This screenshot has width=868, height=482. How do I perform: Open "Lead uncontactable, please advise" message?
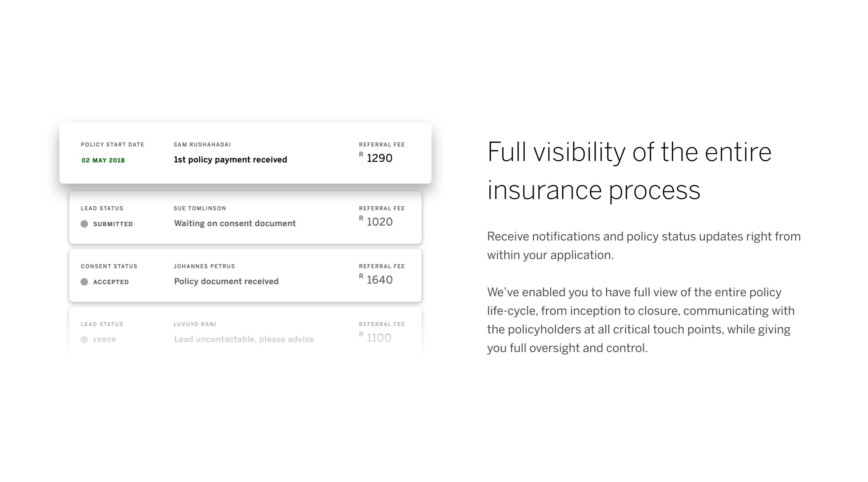click(244, 339)
